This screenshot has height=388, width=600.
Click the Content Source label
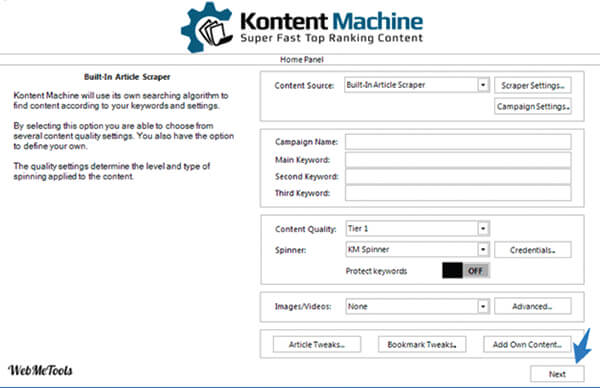[x=304, y=86]
